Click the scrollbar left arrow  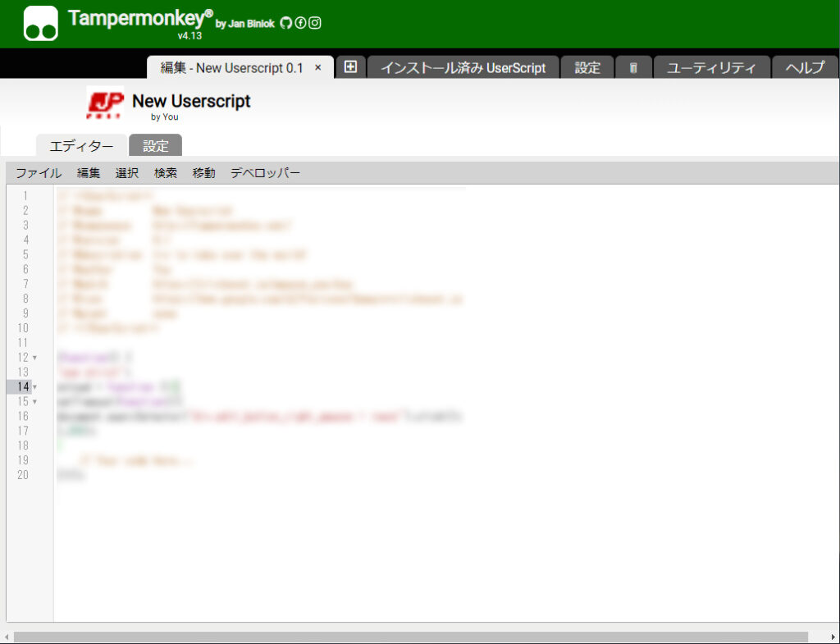(x=6, y=637)
